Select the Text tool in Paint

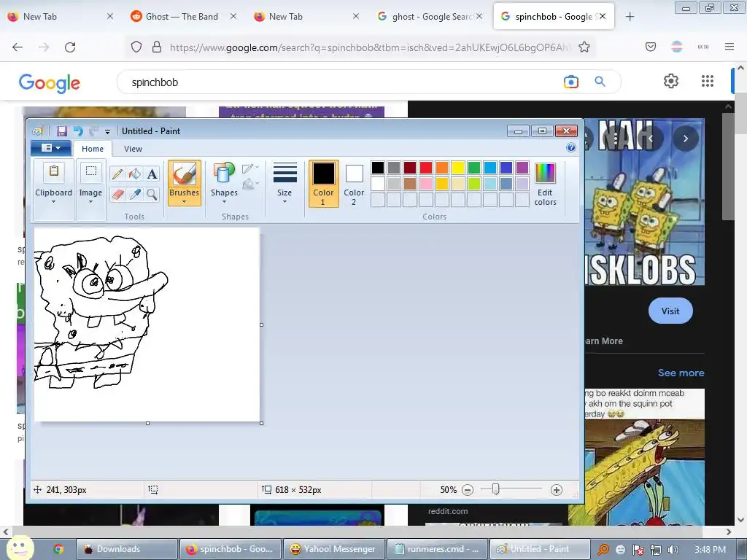(x=152, y=174)
